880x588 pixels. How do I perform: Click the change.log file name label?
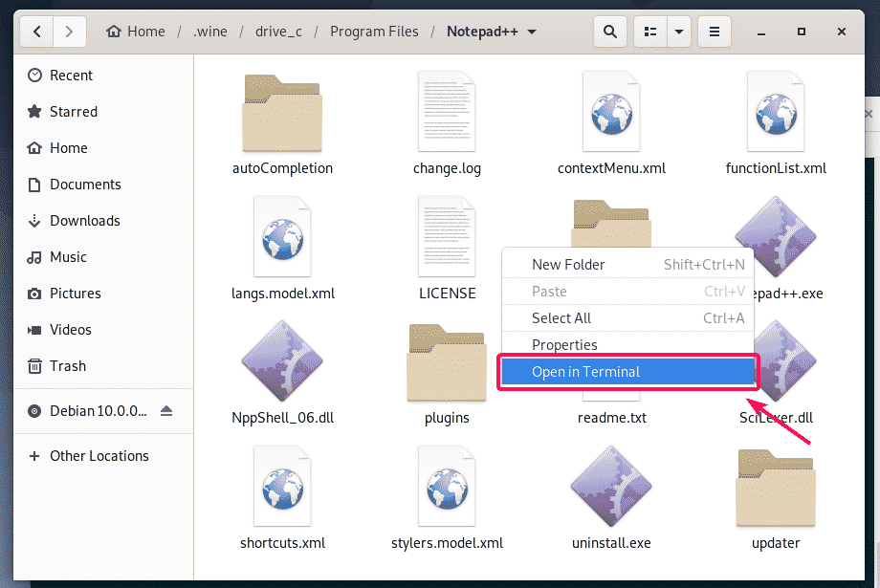click(447, 168)
